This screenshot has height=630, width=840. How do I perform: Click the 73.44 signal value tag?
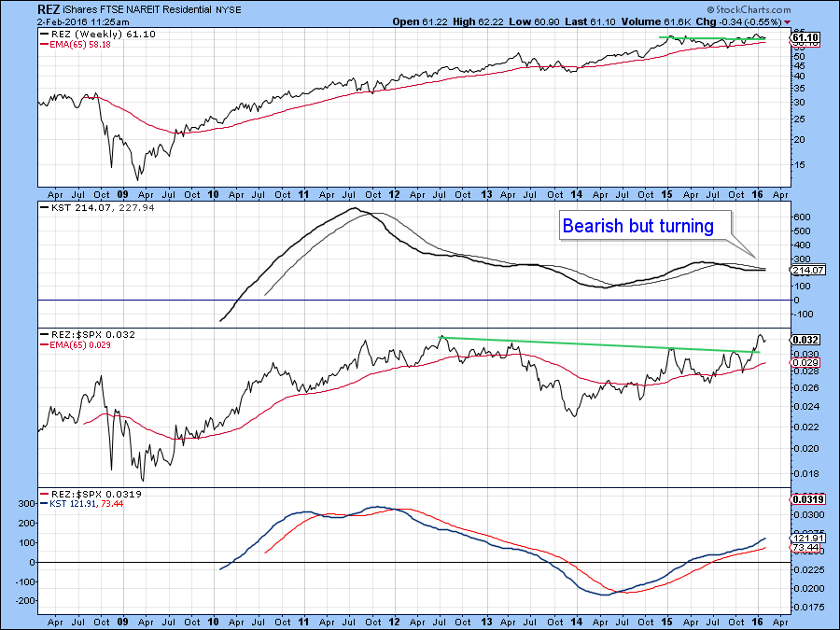[x=807, y=548]
